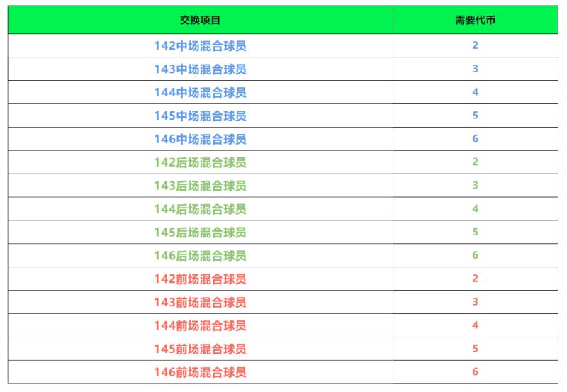Click token value 2 for 142后场混合球员

click(476, 162)
